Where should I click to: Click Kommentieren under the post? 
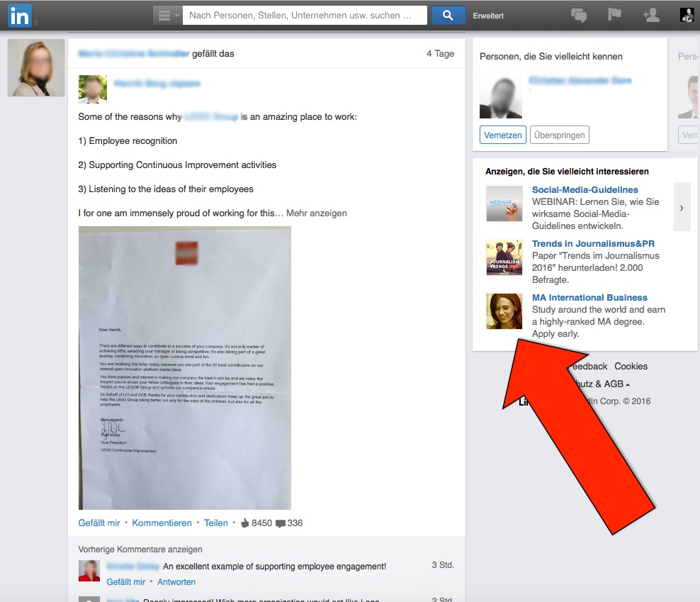point(162,523)
